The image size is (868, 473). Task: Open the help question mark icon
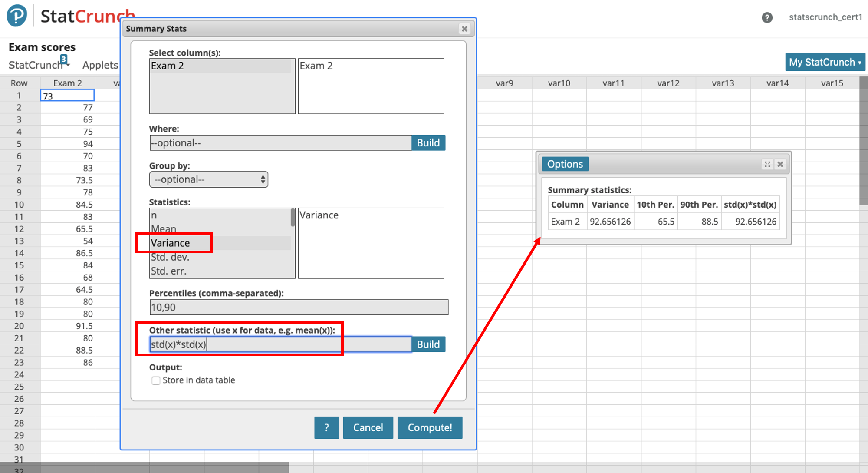coord(767,17)
